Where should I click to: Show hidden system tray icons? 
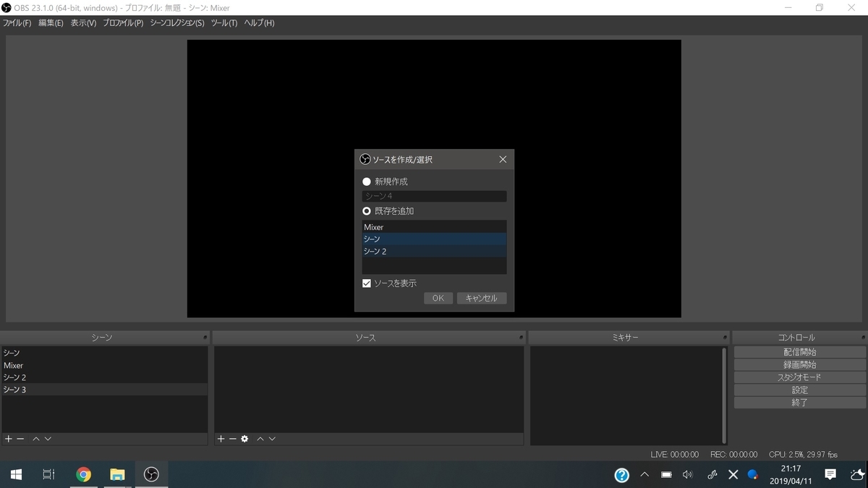click(644, 475)
